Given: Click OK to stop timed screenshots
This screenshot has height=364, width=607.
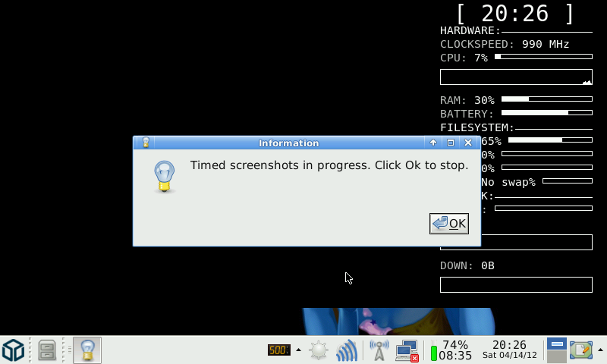Looking at the screenshot, I should point(449,224).
